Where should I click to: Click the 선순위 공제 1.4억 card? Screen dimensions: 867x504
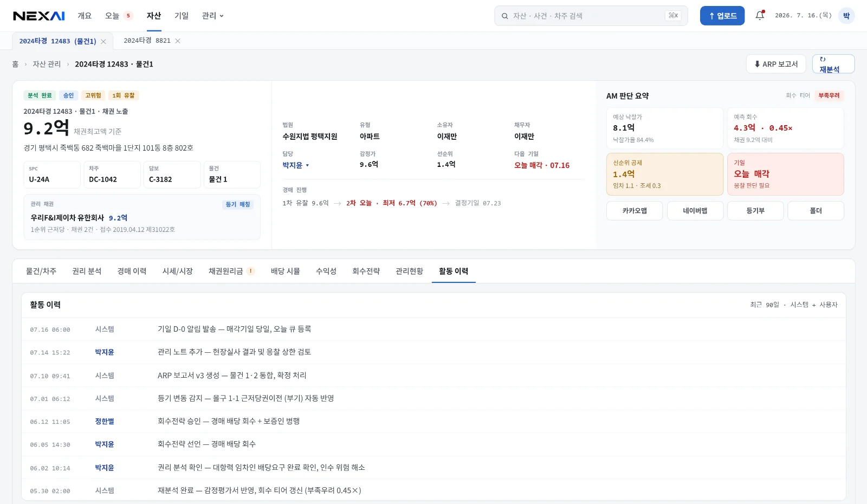[665, 174]
